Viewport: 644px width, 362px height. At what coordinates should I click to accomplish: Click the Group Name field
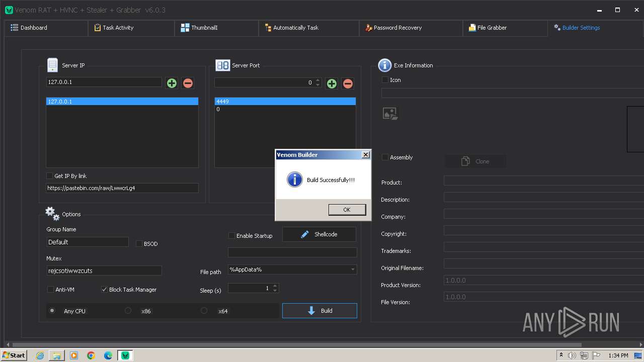[88, 242]
